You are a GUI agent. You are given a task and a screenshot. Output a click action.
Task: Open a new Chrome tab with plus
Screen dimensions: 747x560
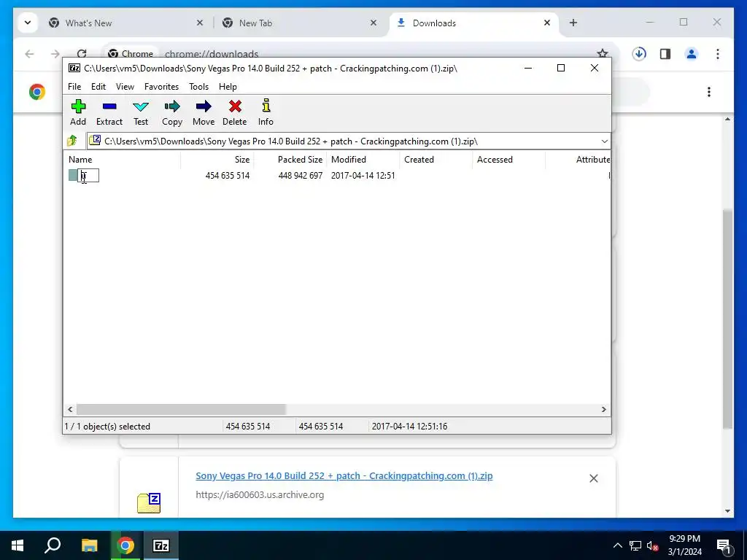573,23
